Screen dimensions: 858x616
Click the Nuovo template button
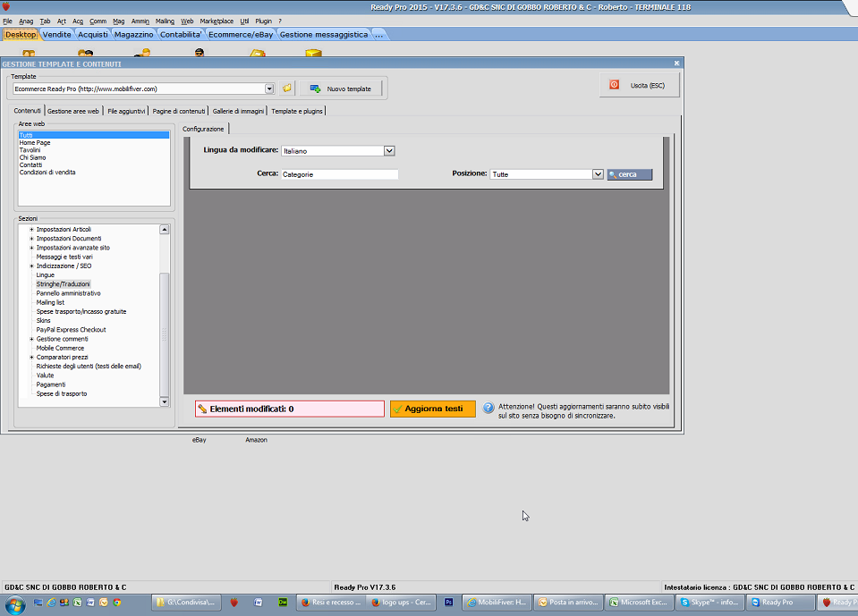click(x=340, y=89)
